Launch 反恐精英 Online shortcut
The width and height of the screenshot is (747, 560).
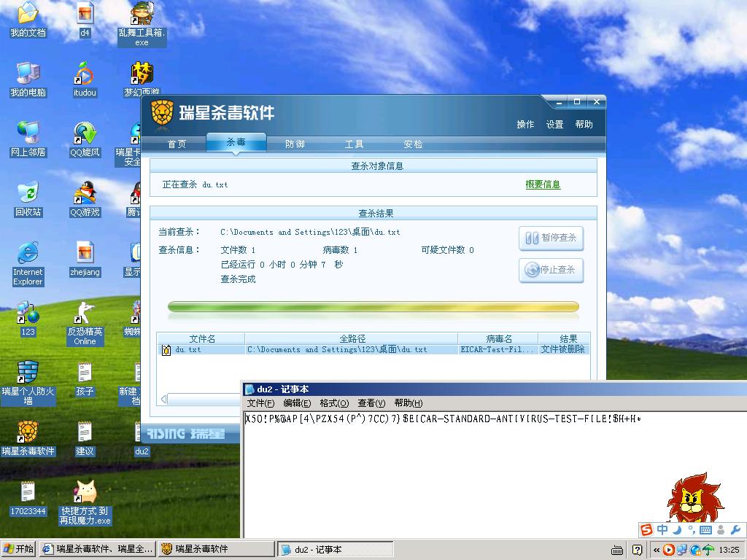[x=85, y=323]
